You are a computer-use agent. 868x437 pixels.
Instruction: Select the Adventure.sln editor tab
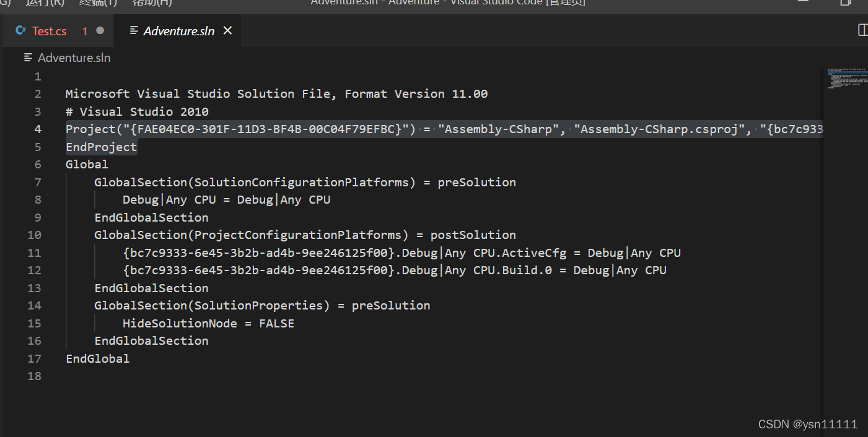(178, 31)
